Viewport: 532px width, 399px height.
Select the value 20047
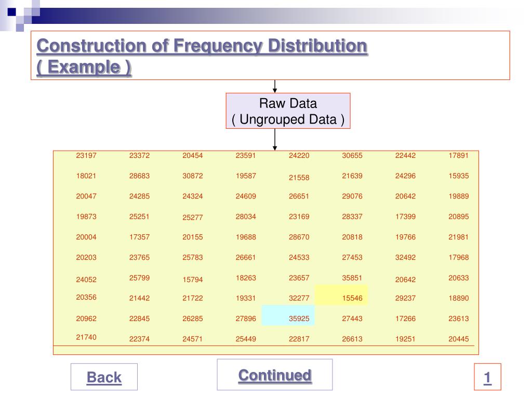pyautogui.click(x=86, y=196)
